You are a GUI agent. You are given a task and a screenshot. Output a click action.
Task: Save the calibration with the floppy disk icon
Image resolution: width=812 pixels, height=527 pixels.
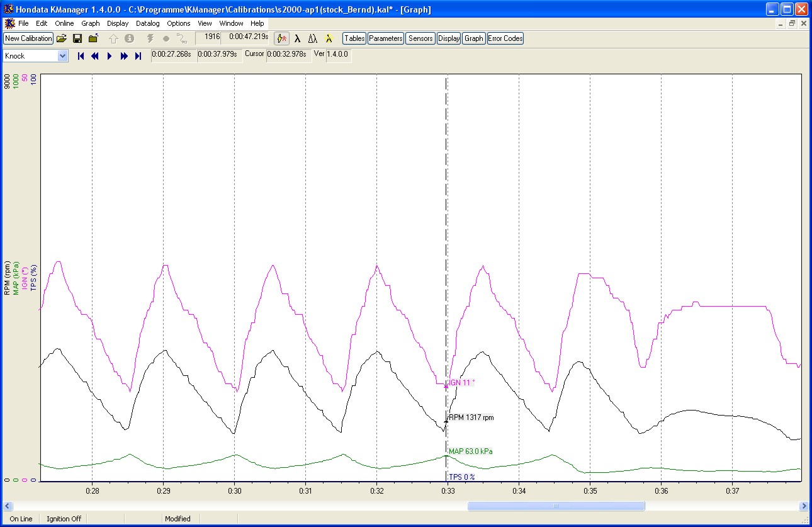(77, 38)
